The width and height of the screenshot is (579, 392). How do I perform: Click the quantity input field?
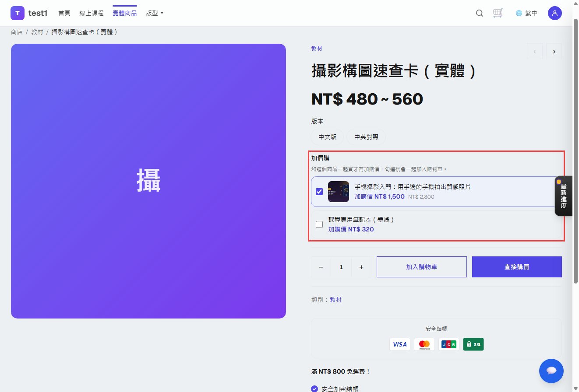(x=341, y=267)
